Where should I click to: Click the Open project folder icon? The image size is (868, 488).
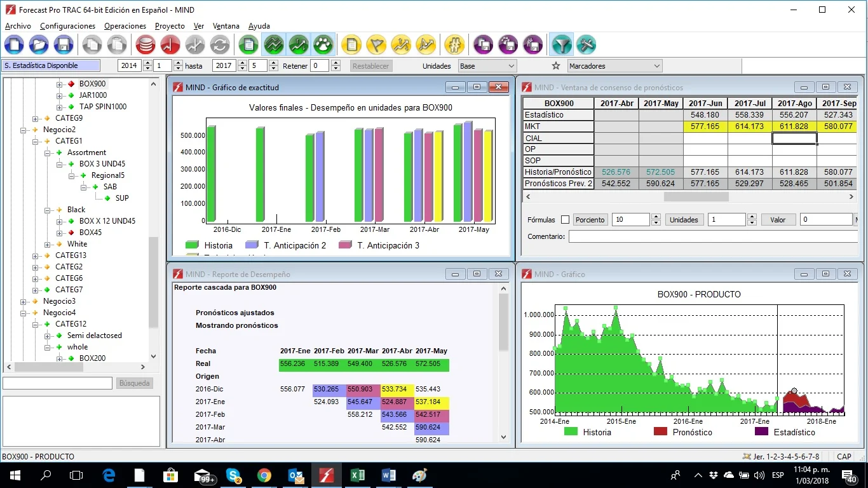[x=39, y=44]
